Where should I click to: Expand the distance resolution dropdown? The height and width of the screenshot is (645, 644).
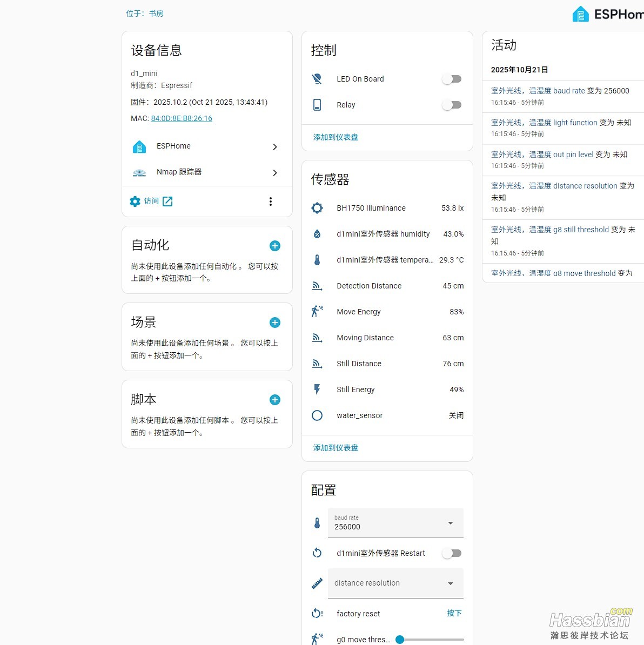coord(395,583)
